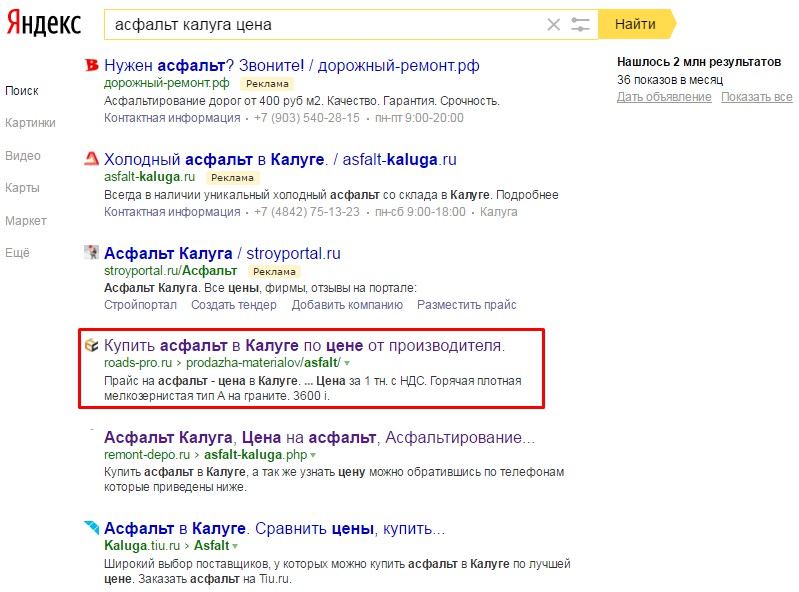This screenshot has width=799, height=592.
Task: Open the Ещё menu
Action: [17, 253]
